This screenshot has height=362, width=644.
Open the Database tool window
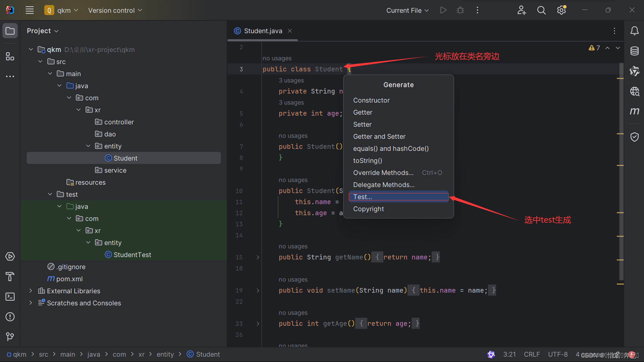[x=634, y=51]
